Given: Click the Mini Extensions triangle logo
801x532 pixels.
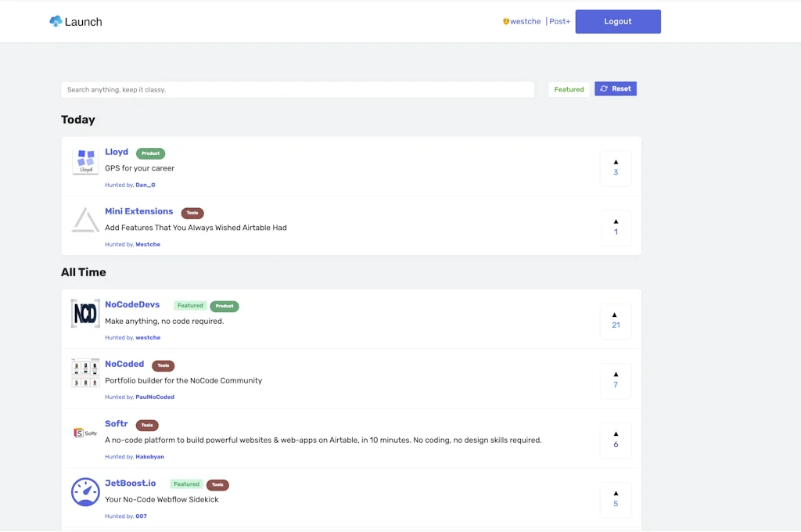Looking at the screenshot, I should tap(85, 221).
